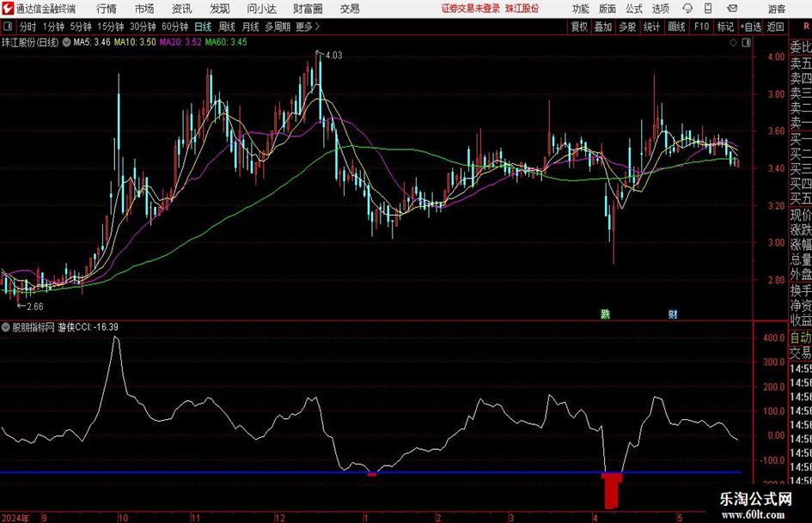Click the 标记 mark button
The image size is (812, 523).
pos(725,27)
